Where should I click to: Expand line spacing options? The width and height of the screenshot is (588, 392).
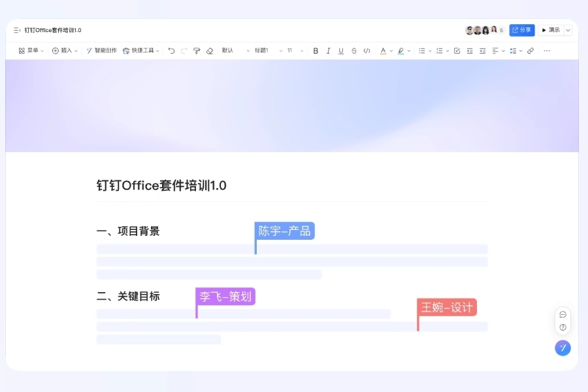click(x=521, y=51)
